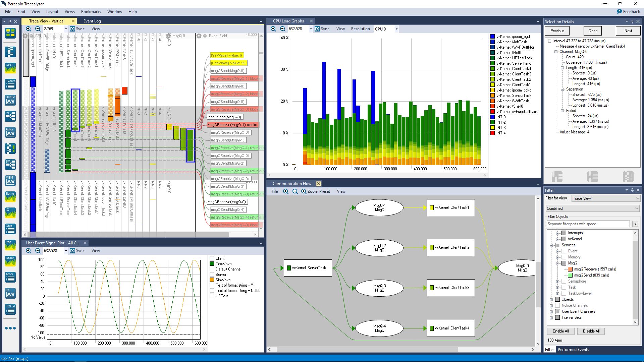This screenshot has height=362, width=644.
Task: Click the vxKernel: ServerTask legend color swatch
Action: (492, 63)
